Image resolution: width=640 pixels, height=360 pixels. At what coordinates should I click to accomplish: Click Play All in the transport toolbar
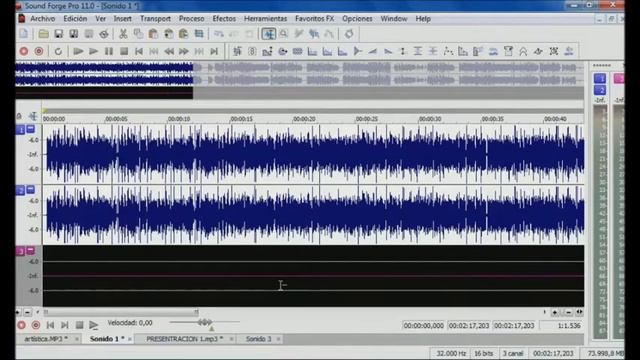pos(78,51)
